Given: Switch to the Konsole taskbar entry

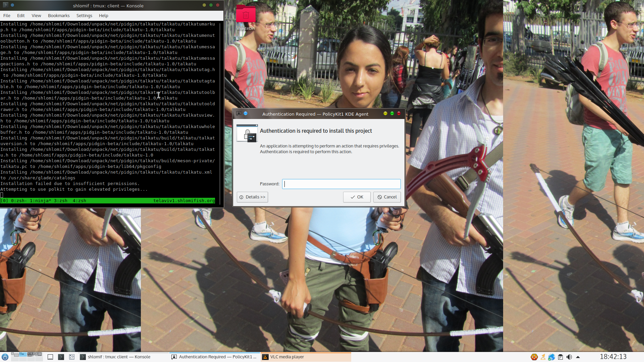Looking at the screenshot, I should point(123,357).
